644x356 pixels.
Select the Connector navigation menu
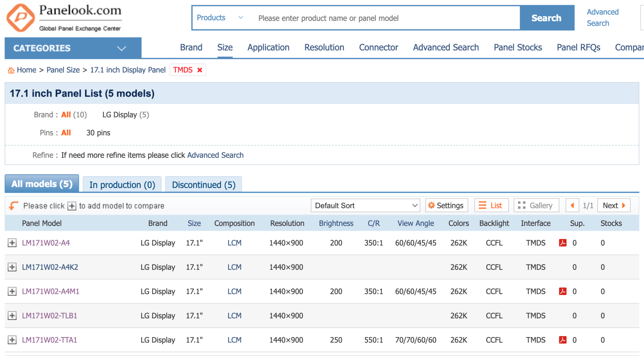379,48
